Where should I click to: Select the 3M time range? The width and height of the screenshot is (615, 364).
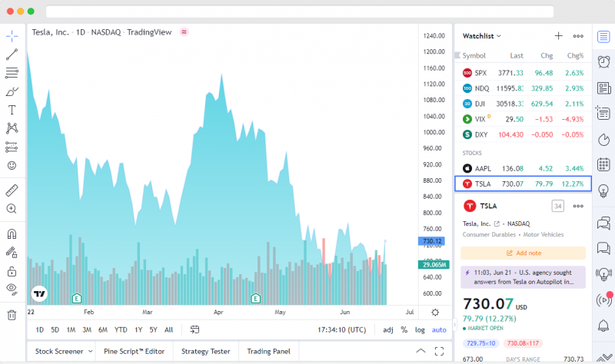(x=87, y=330)
